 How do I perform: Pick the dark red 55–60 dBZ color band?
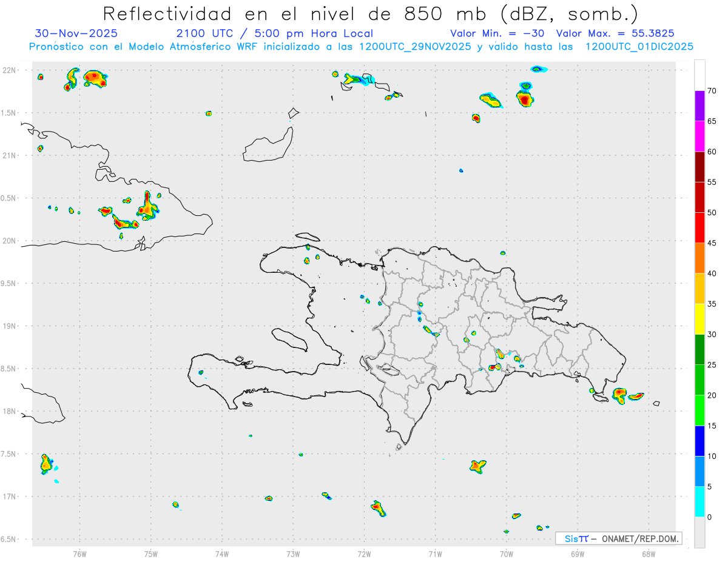tap(699, 167)
